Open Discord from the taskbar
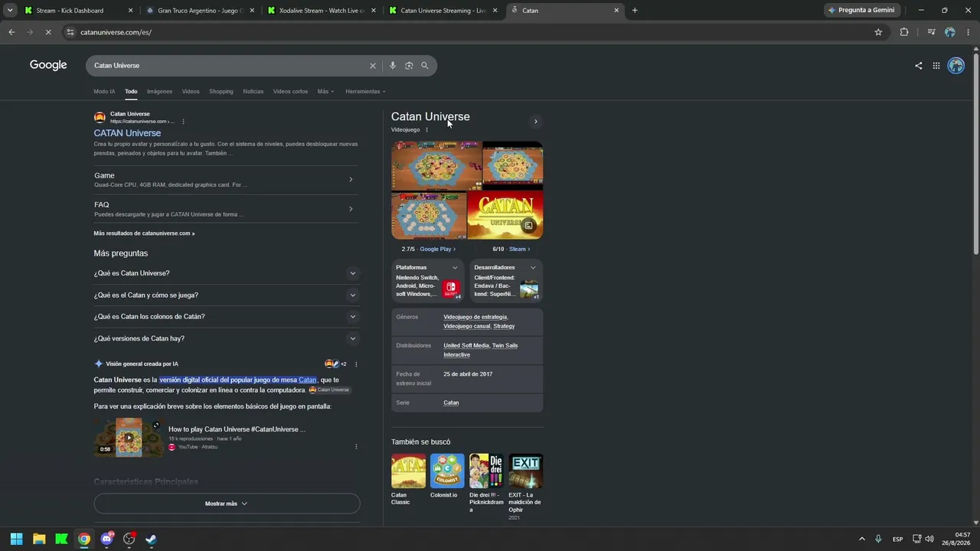Viewport: 980px width, 551px height. [x=106, y=539]
